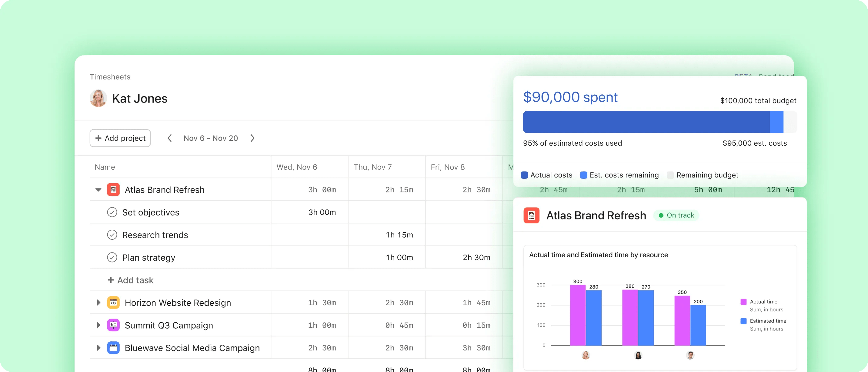Expand the Summit Q3 Campaign project
The image size is (868, 372).
click(x=98, y=325)
